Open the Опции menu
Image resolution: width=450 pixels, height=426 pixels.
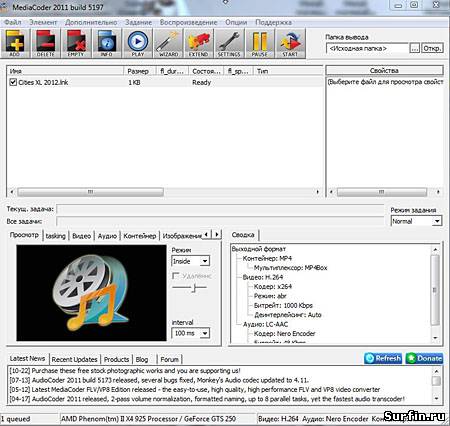pyautogui.click(x=236, y=22)
